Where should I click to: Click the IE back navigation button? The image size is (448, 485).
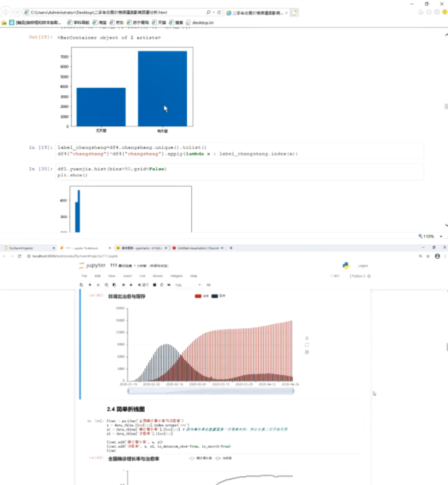(x=7, y=13)
